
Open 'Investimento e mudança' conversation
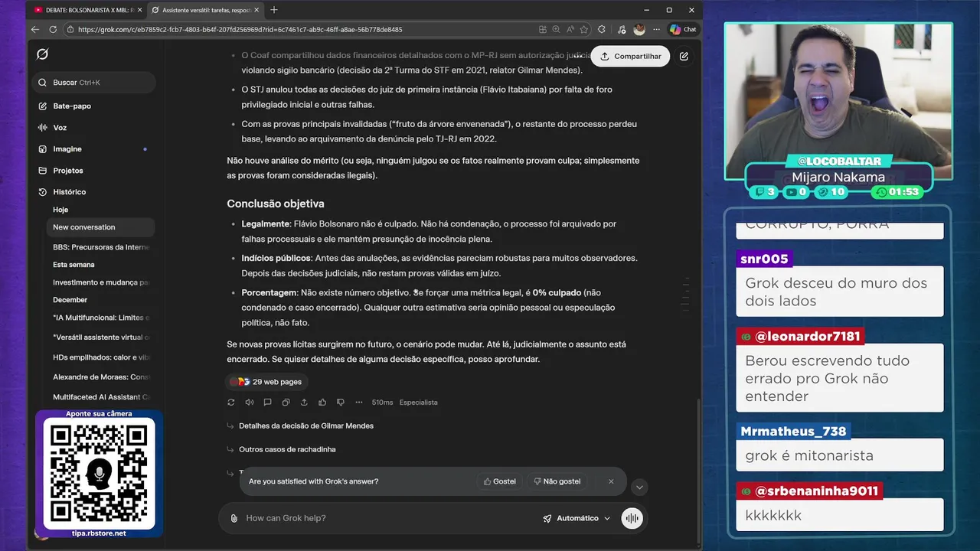coord(101,282)
